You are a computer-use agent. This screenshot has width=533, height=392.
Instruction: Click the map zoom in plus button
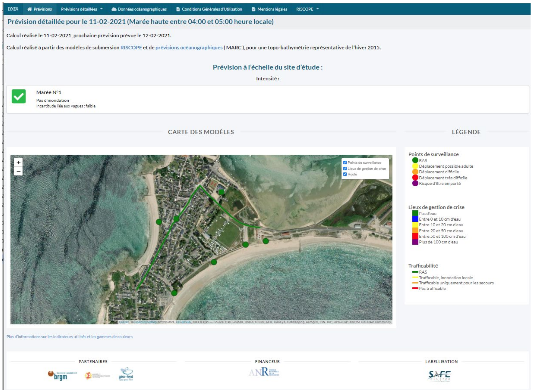click(x=18, y=163)
